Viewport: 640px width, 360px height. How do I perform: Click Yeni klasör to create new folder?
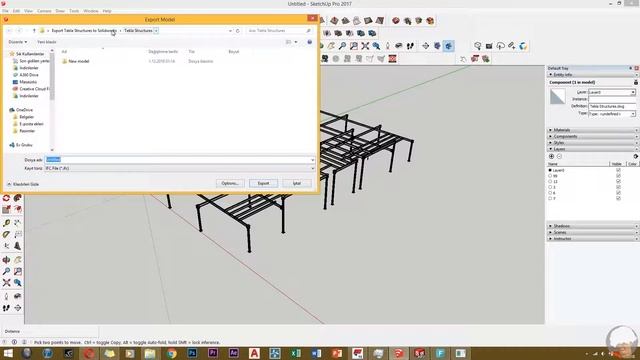click(x=47, y=42)
